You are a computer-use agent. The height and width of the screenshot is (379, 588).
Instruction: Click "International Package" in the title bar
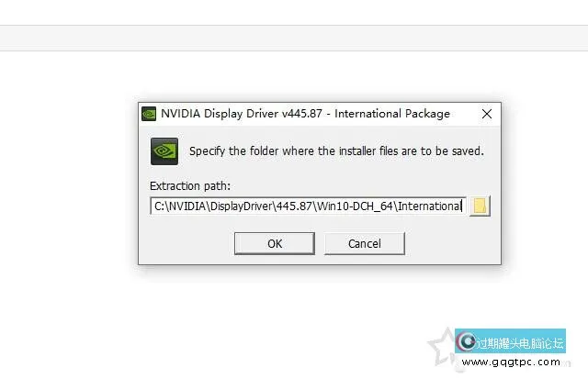tap(392, 114)
